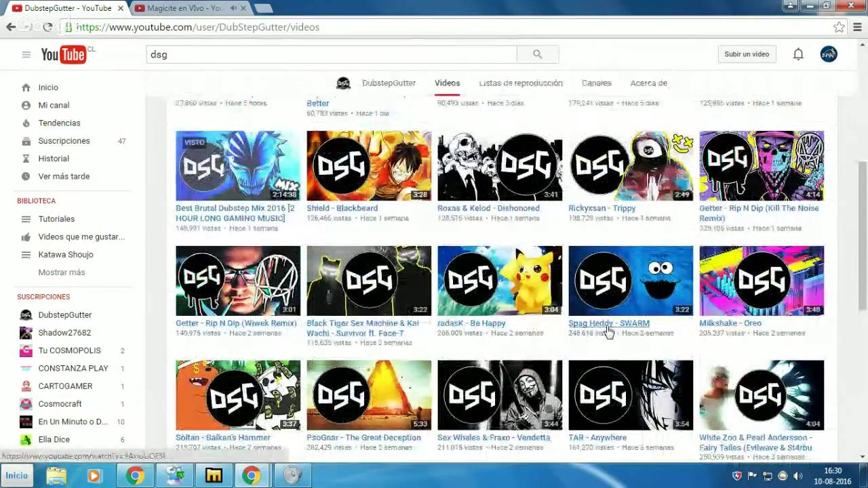
Task: Open the Listas de reproducción tab
Action: point(521,83)
